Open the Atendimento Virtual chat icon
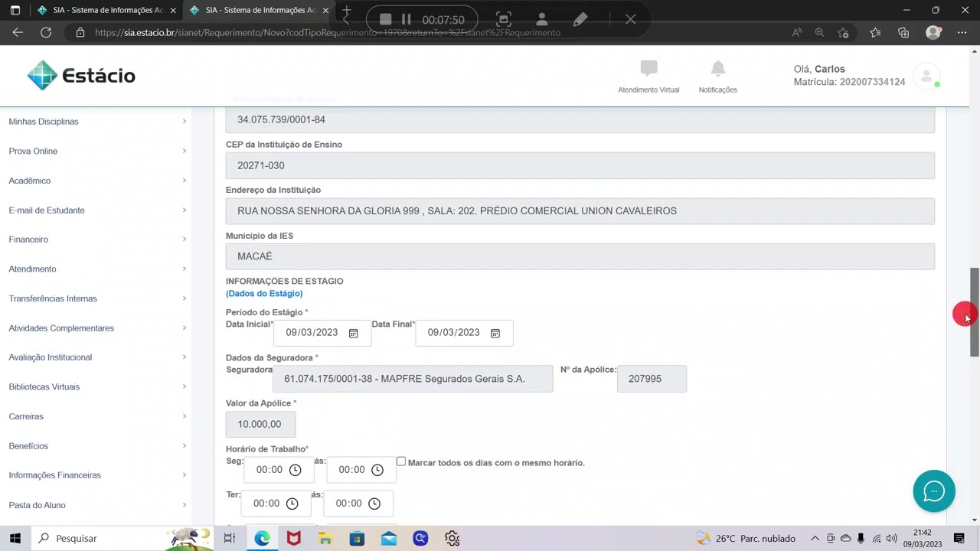This screenshot has width=980, height=551. tap(648, 69)
